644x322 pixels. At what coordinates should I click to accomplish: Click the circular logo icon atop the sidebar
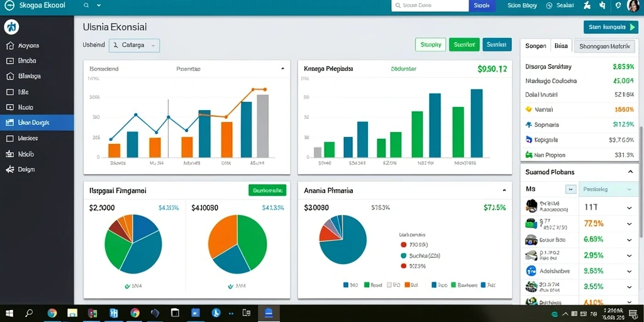coord(11,28)
